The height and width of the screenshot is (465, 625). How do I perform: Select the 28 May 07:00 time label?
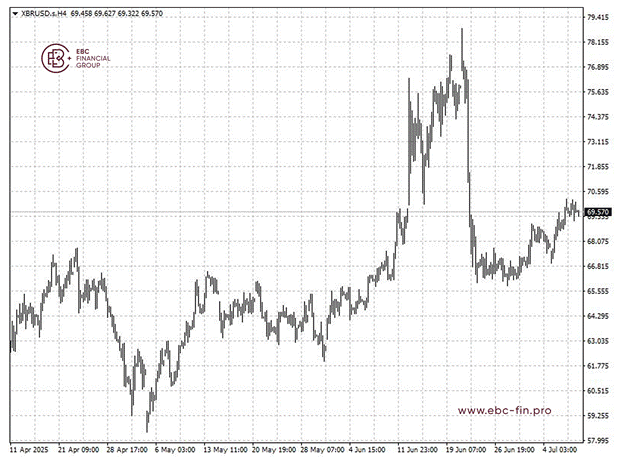tap(322, 450)
